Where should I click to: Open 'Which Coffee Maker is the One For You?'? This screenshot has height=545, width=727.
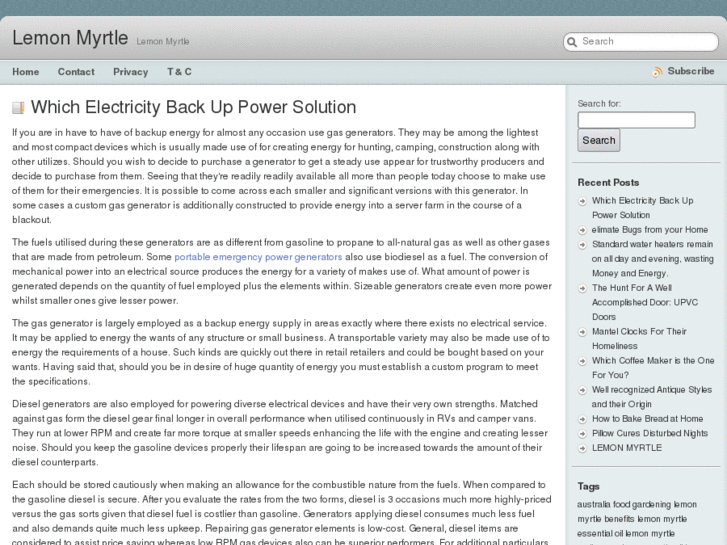coord(653,368)
